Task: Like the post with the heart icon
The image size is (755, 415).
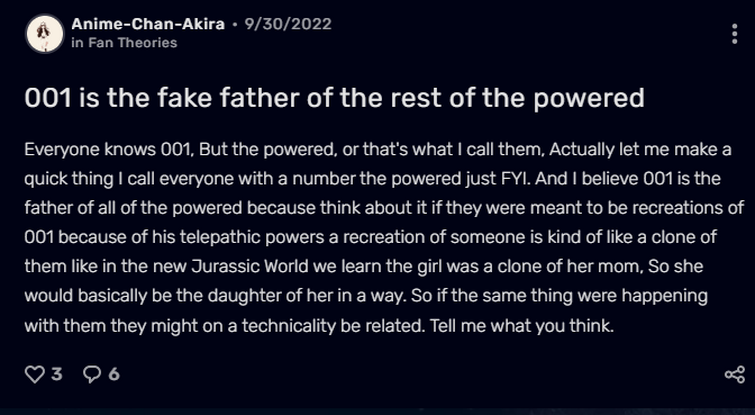Action: 35,374
